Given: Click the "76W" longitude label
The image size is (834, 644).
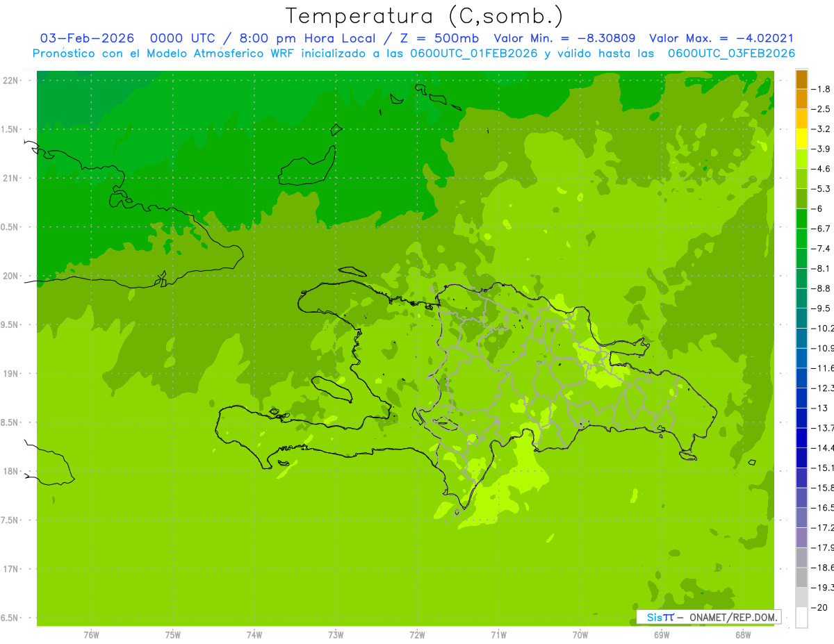Looking at the screenshot, I should tap(91, 636).
